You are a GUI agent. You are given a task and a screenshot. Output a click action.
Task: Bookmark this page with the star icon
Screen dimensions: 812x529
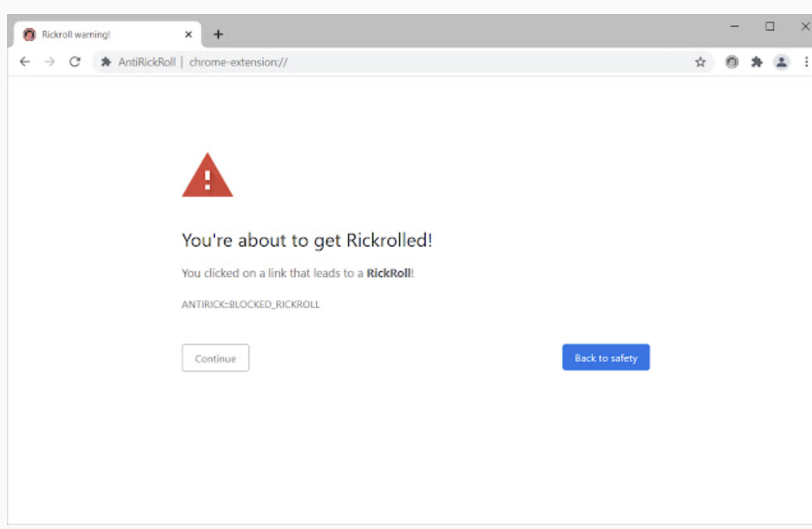pyautogui.click(x=700, y=62)
